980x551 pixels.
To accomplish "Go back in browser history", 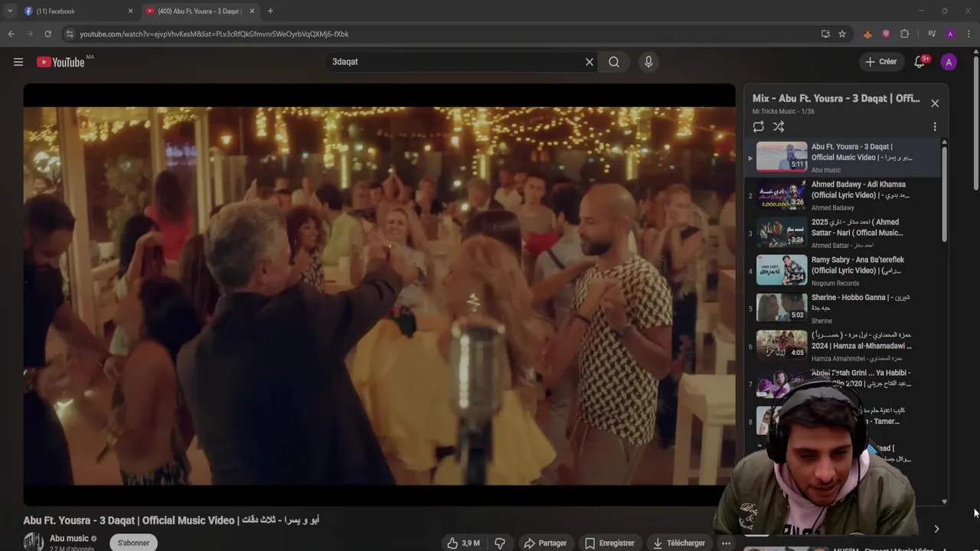I will tap(11, 34).
